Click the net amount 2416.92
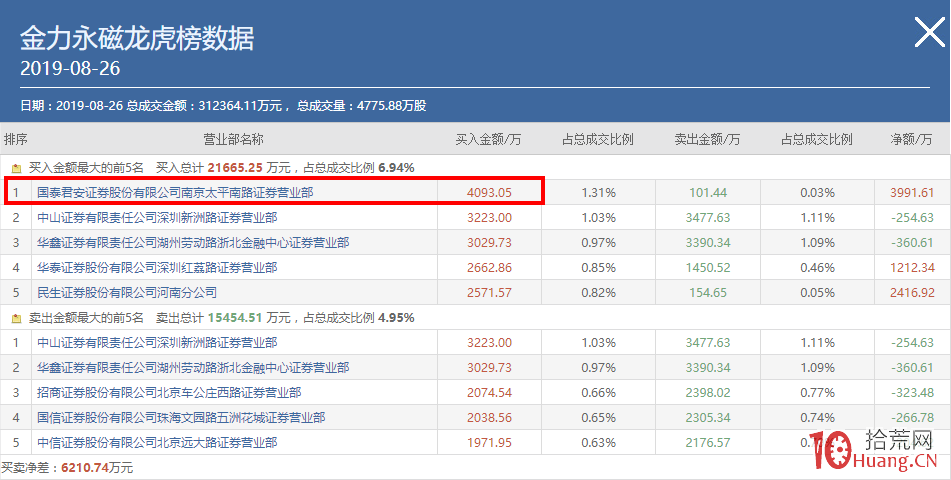The image size is (951, 480). (912, 292)
